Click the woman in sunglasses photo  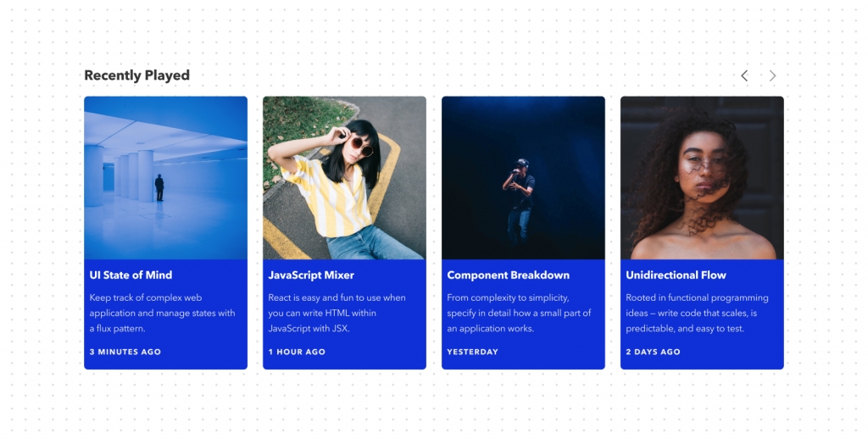(344, 178)
